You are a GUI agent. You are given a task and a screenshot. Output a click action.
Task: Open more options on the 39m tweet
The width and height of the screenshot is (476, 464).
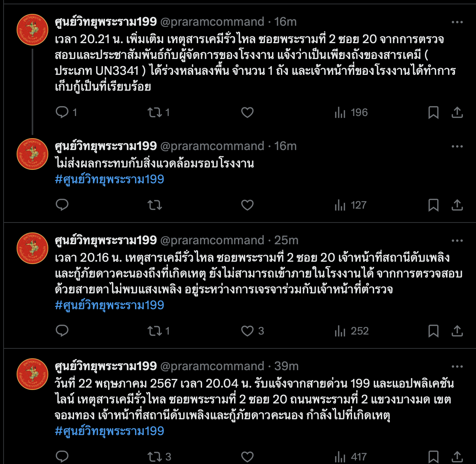coord(457,366)
